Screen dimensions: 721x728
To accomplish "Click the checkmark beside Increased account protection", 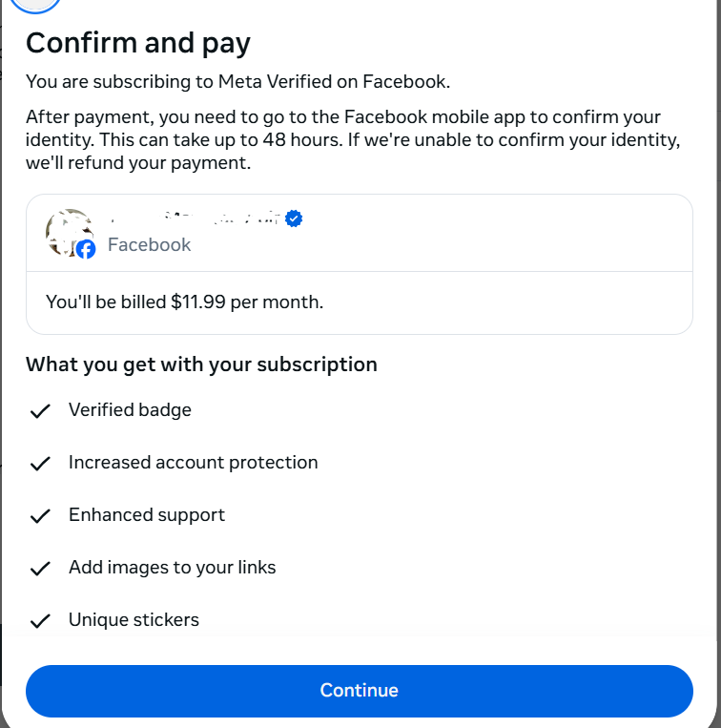I will tap(40, 464).
